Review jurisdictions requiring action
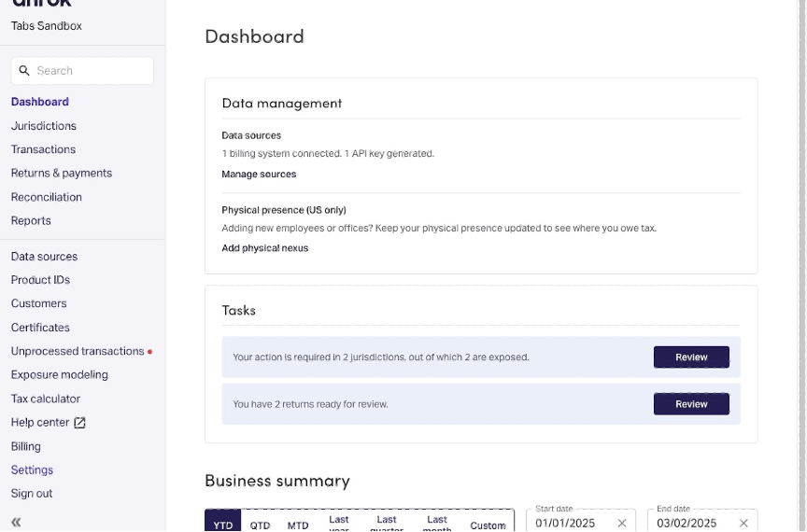The height and width of the screenshot is (532, 807). [691, 357]
